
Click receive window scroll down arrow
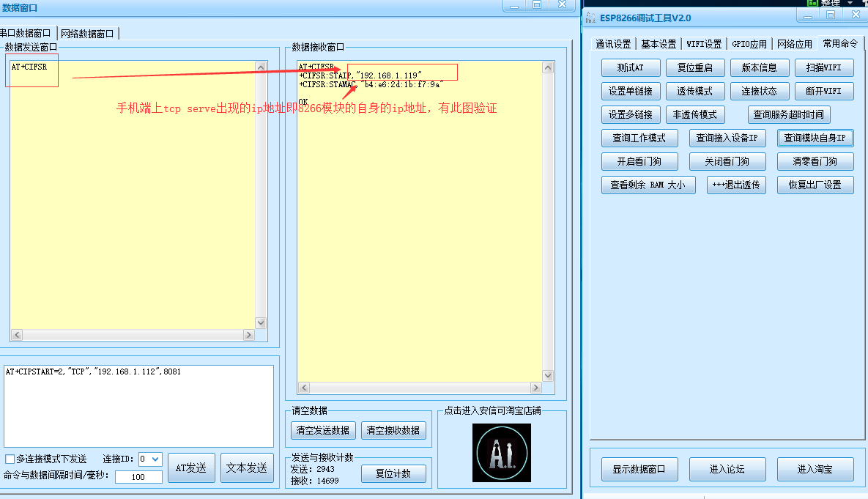(548, 375)
